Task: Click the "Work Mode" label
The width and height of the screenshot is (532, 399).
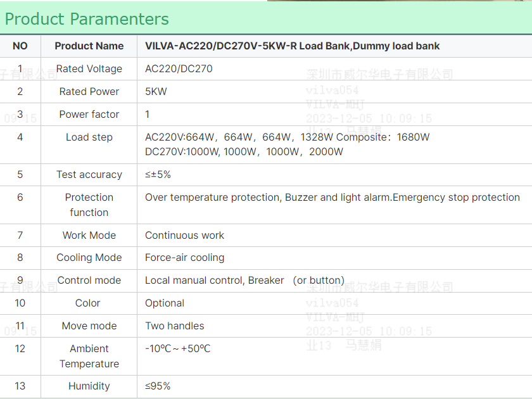Action: pos(89,235)
